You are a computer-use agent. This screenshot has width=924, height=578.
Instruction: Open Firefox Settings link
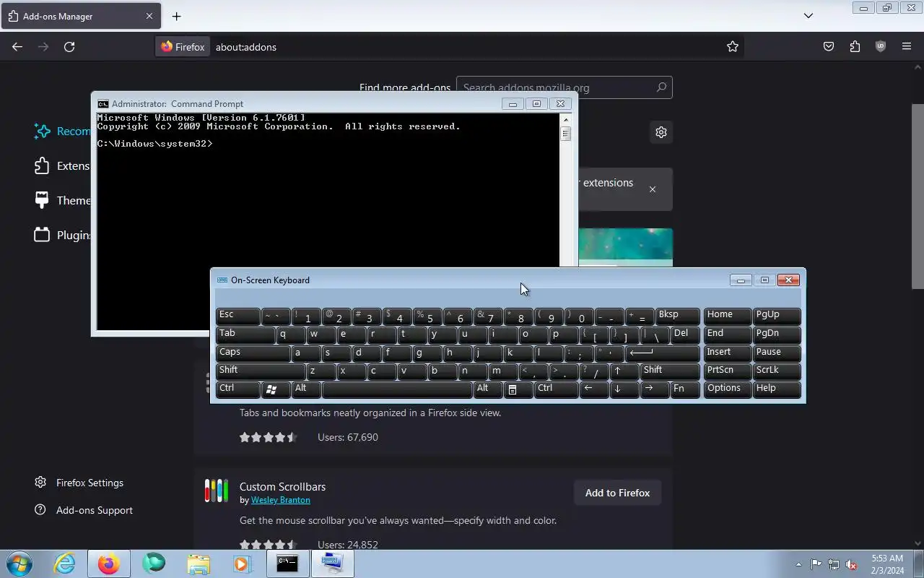coord(79,483)
